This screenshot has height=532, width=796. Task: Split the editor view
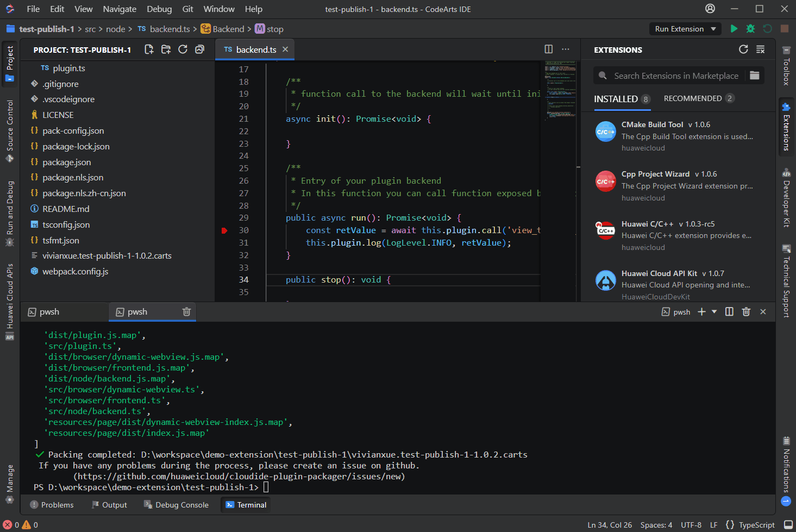[x=548, y=49]
